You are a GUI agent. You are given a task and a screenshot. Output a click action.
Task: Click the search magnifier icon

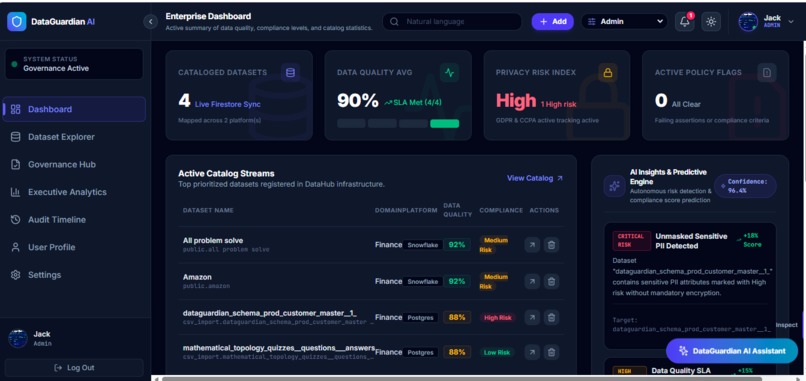coord(394,22)
